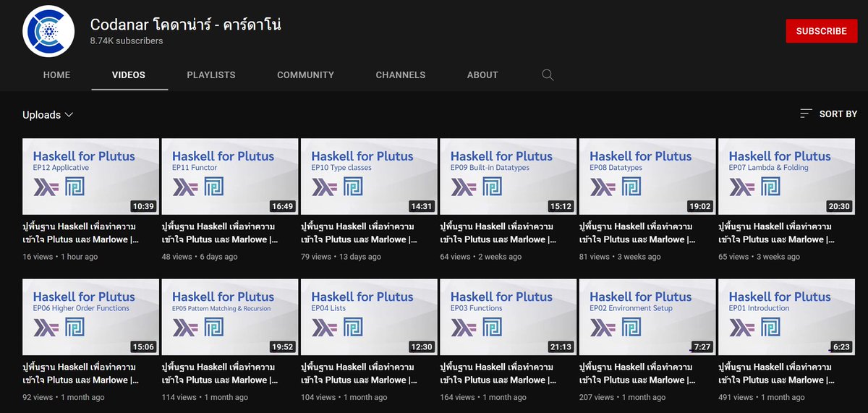The height and width of the screenshot is (413, 868).
Task: Go to the Home tab
Action: pos(57,74)
